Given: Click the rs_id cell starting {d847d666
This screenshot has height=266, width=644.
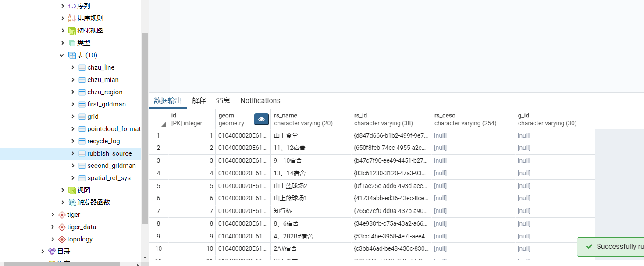Looking at the screenshot, I should [391, 135].
